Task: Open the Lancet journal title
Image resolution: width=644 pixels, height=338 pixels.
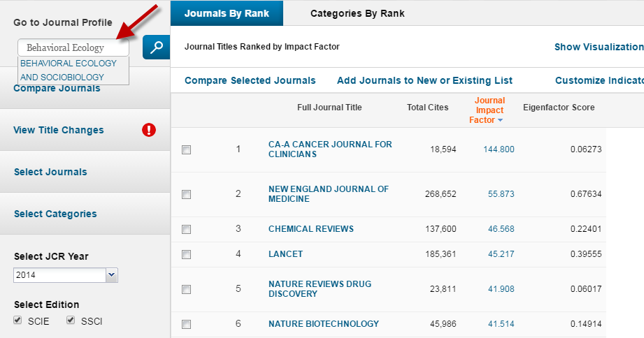Action: coord(285,254)
